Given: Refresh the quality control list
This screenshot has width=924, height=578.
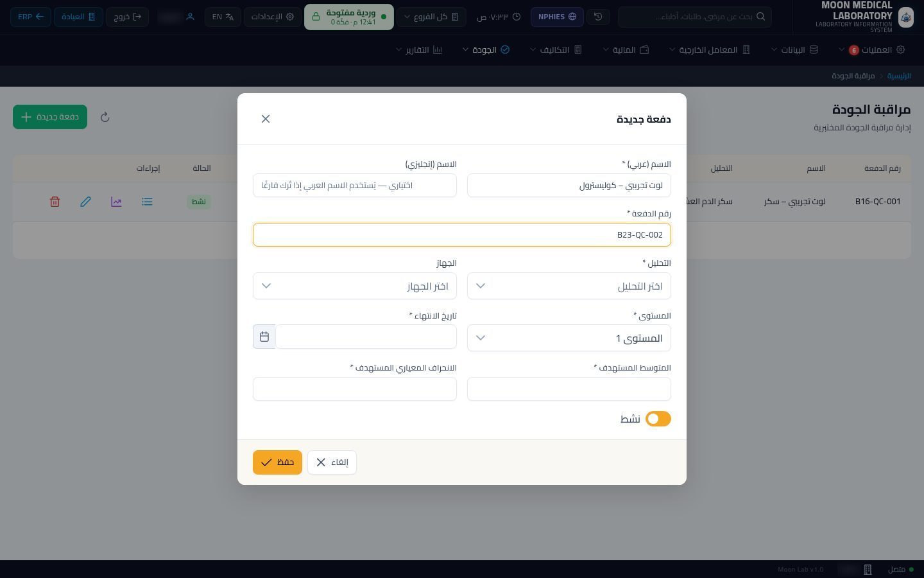Looking at the screenshot, I should [105, 117].
